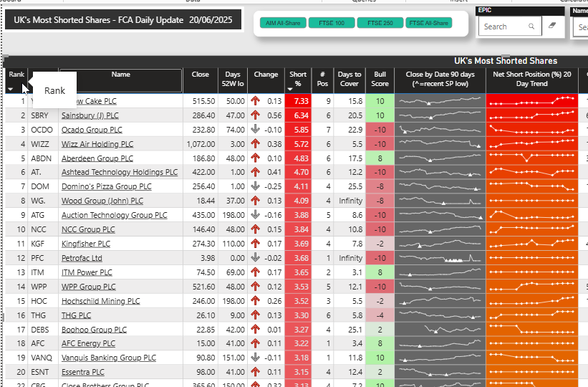Select Infinity days to cover in Wood Group row
The height and width of the screenshot is (387, 588).
[351, 201]
